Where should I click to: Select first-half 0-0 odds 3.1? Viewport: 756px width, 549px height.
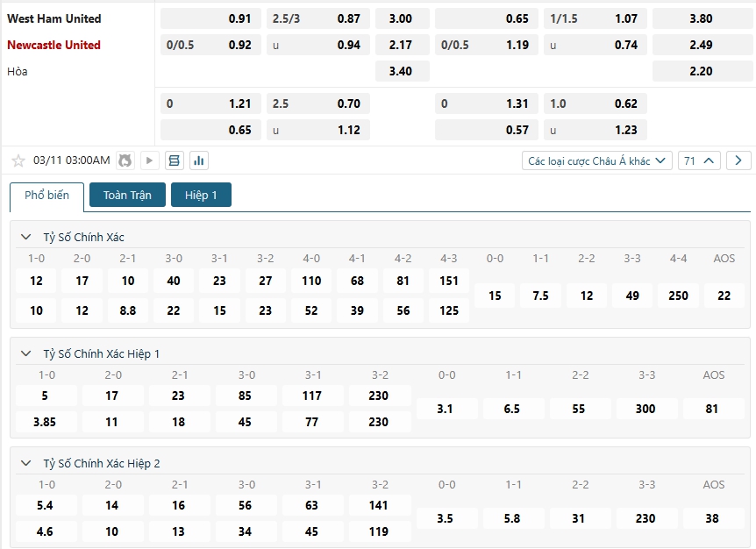(x=446, y=409)
